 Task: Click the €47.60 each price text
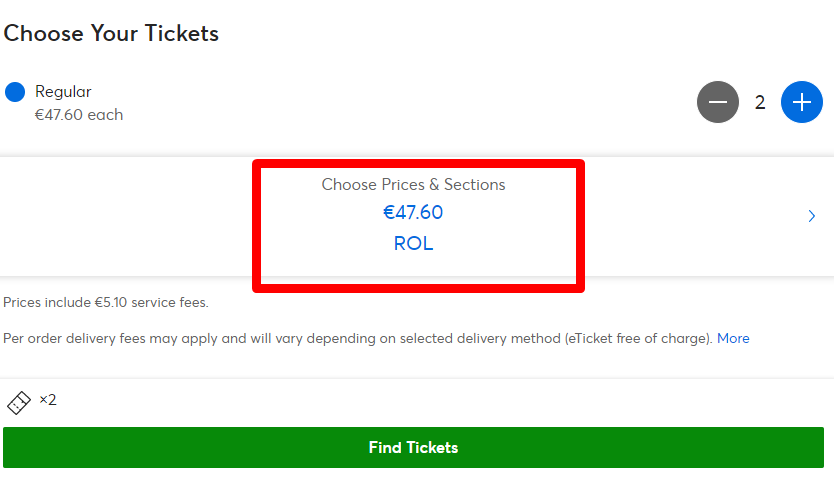(79, 115)
